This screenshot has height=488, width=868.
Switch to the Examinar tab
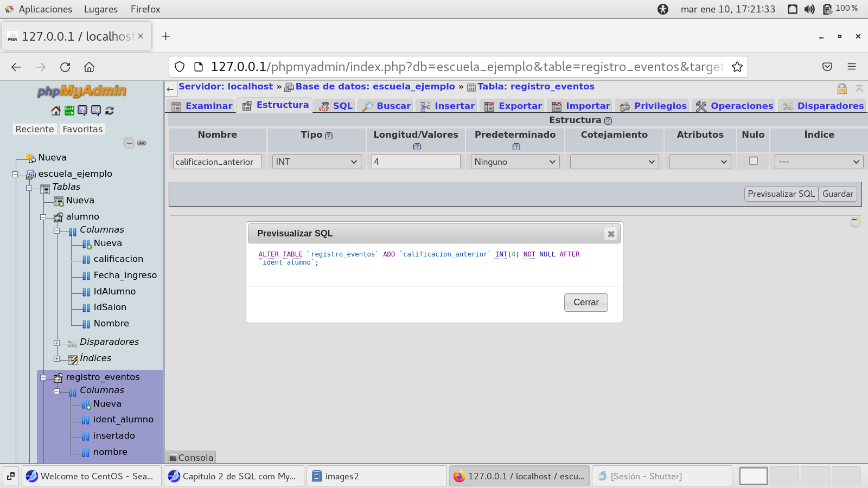(202, 106)
